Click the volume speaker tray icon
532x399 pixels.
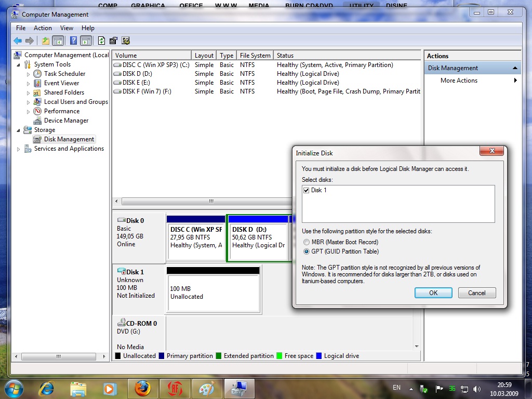click(x=477, y=389)
